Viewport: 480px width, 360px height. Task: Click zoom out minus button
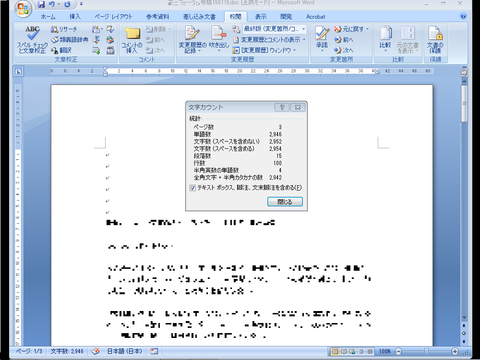tap(398, 351)
